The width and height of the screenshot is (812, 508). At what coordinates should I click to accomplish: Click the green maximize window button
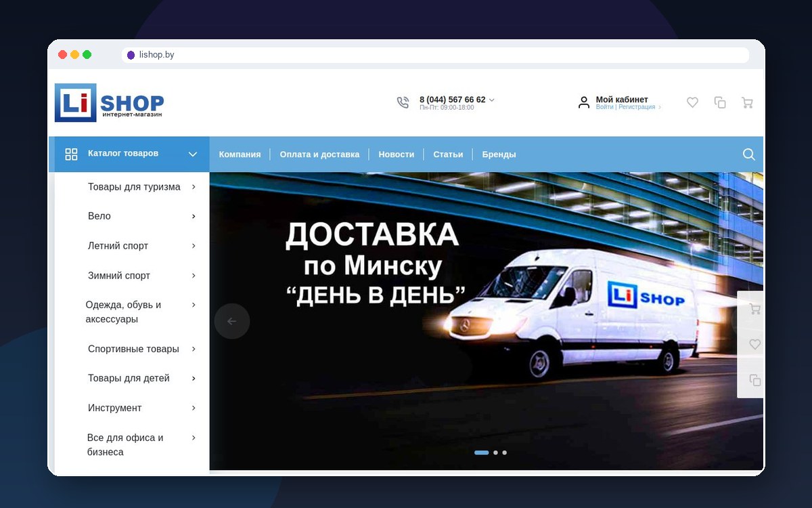click(x=87, y=55)
